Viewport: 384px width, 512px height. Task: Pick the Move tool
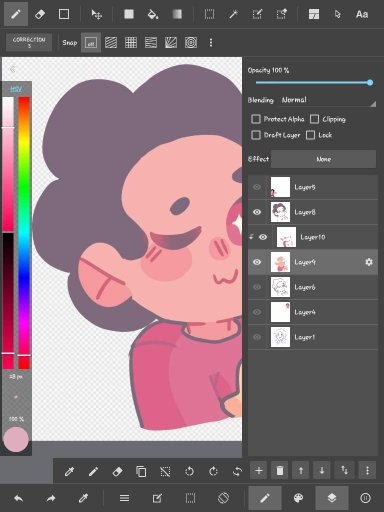coord(97,14)
